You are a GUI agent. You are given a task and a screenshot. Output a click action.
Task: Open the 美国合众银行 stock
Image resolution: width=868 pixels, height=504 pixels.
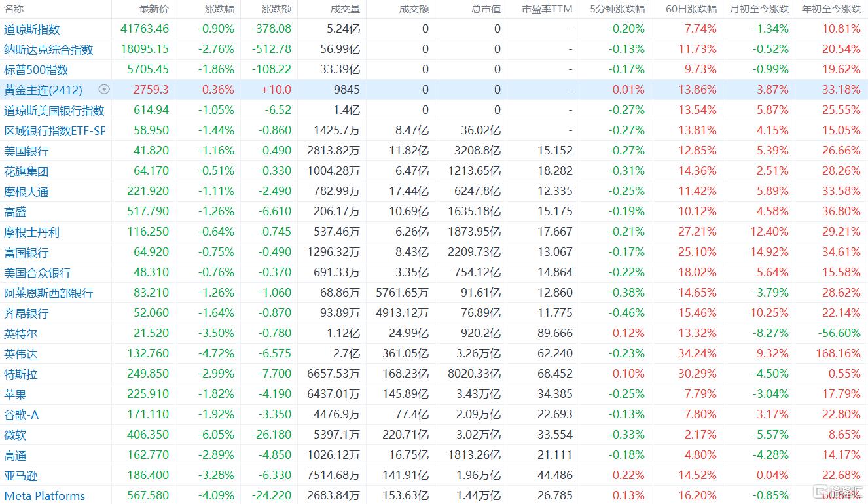pos(37,273)
